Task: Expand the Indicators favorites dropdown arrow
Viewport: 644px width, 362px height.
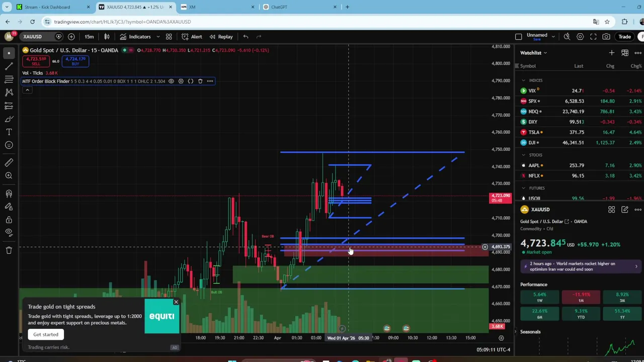Action: coord(157,36)
